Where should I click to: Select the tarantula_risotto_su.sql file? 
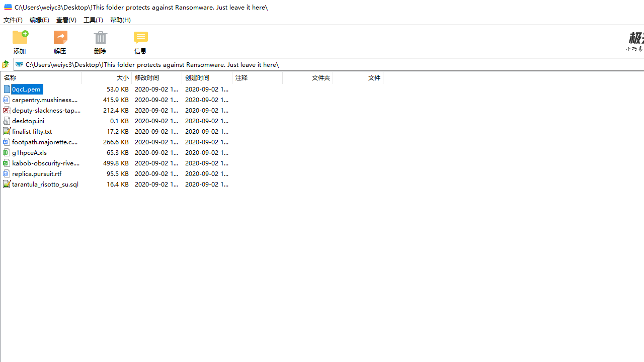pyautogui.click(x=45, y=185)
